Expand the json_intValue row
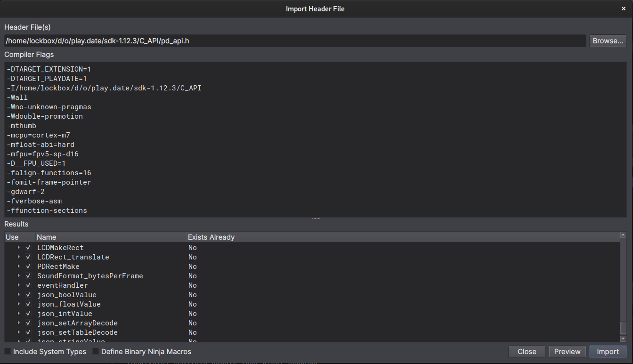 [x=19, y=314]
